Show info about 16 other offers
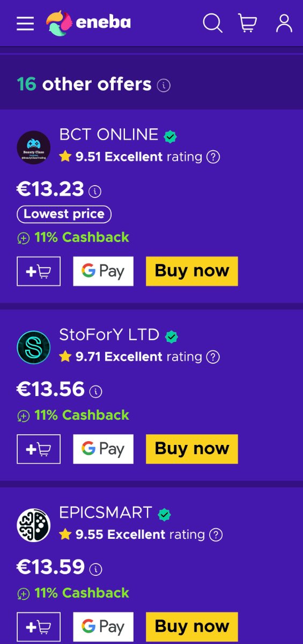303x644 pixels. (x=164, y=85)
